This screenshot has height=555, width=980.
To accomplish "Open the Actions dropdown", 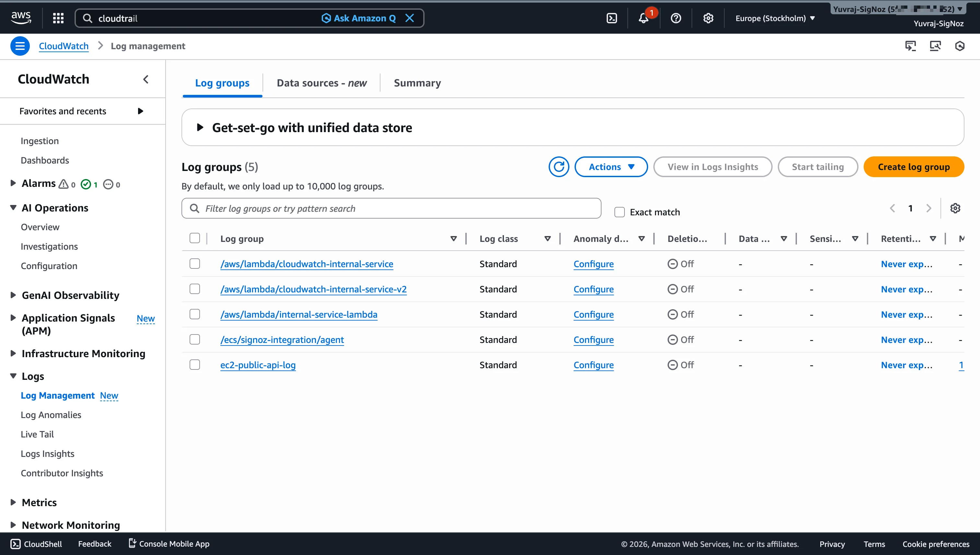I will (x=611, y=166).
